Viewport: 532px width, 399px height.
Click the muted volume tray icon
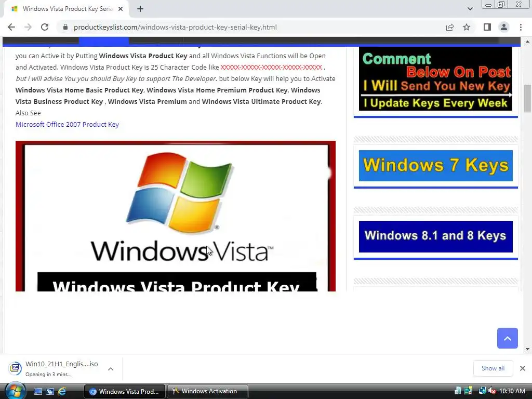click(492, 391)
